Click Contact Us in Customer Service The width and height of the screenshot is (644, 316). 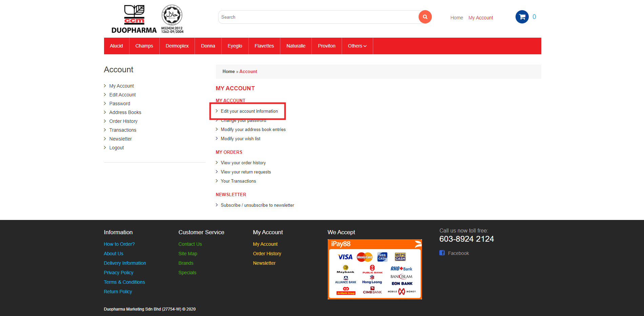click(190, 244)
